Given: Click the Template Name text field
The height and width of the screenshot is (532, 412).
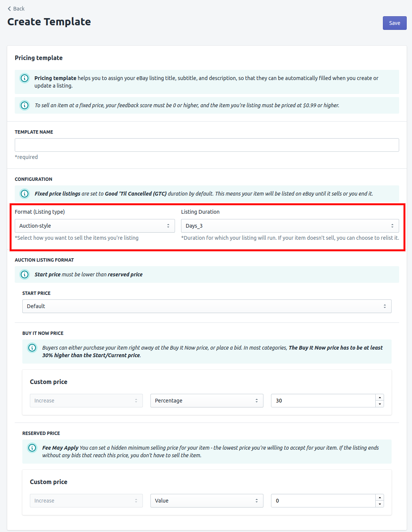Looking at the screenshot, I should click(206, 145).
